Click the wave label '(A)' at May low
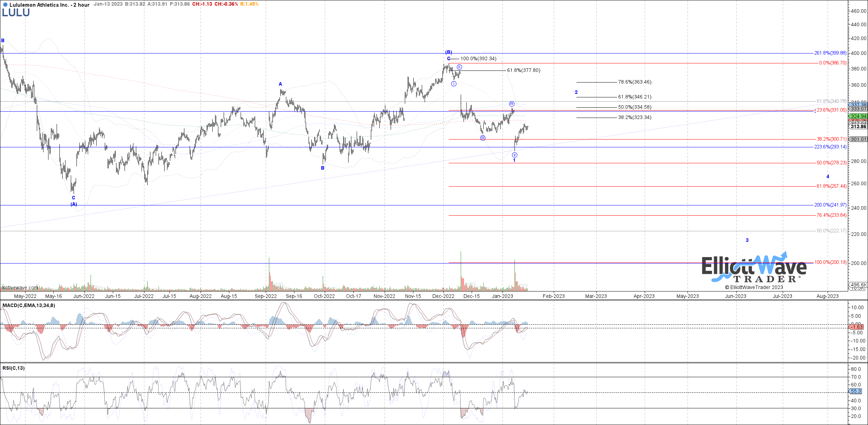 pyautogui.click(x=74, y=204)
